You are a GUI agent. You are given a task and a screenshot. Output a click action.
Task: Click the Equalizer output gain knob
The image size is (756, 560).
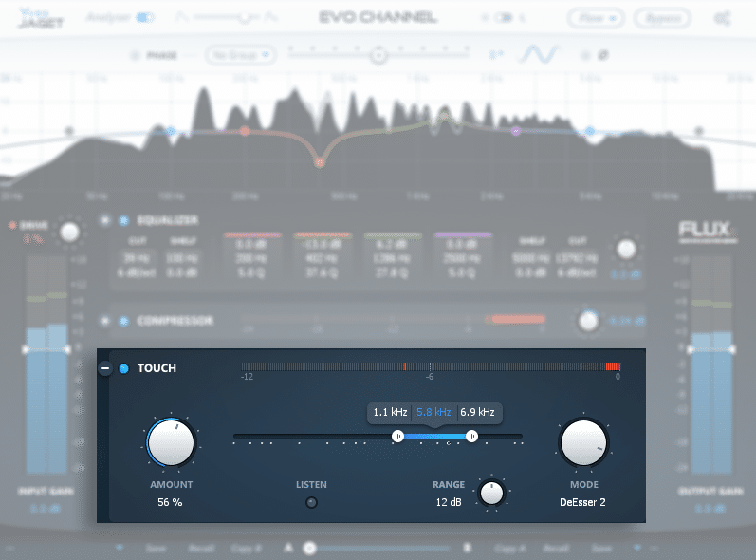pyautogui.click(x=626, y=250)
